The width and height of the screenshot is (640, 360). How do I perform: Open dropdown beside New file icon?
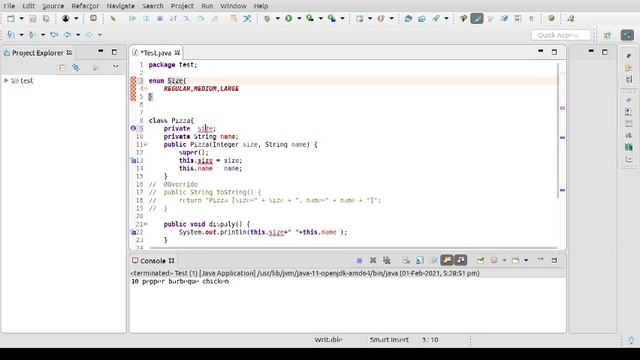coord(21,18)
